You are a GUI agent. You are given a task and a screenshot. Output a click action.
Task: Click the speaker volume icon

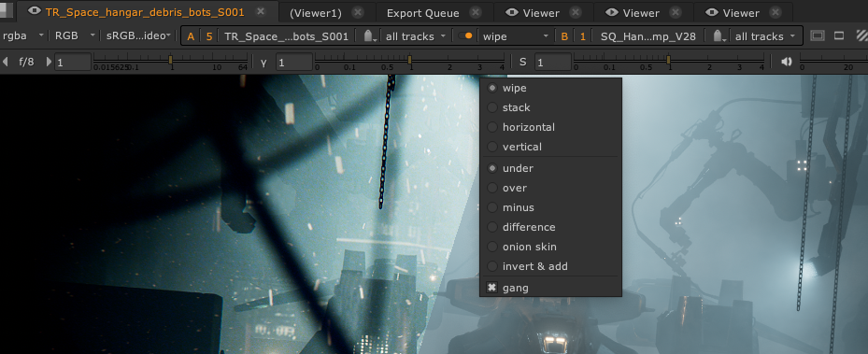click(787, 62)
